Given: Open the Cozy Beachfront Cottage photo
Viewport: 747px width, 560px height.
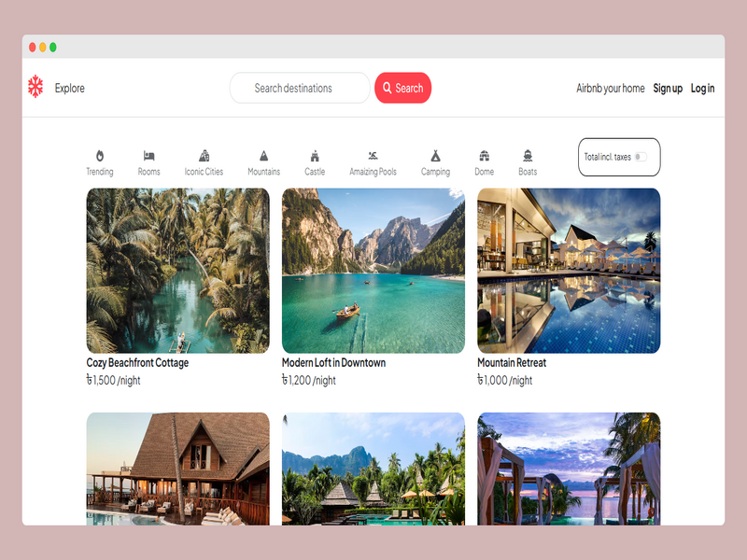Looking at the screenshot, I should pos(177,271).
